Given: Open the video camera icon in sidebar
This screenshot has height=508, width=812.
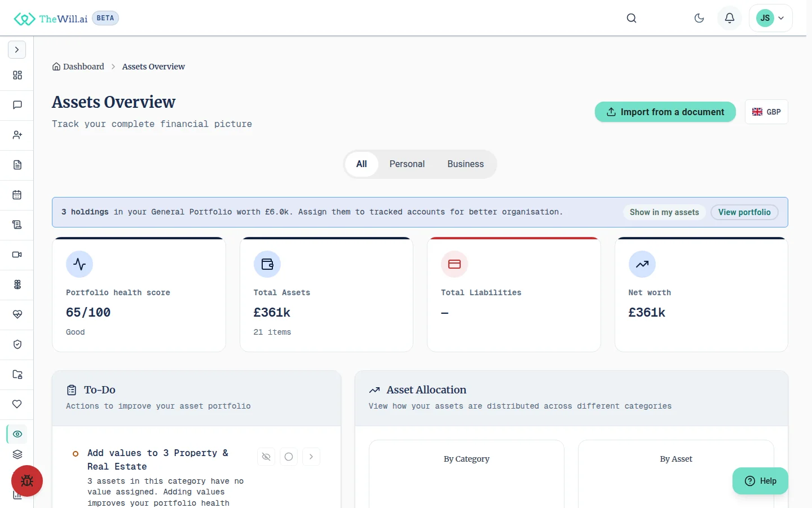Looking at the screenshot, I should point(17,255).
